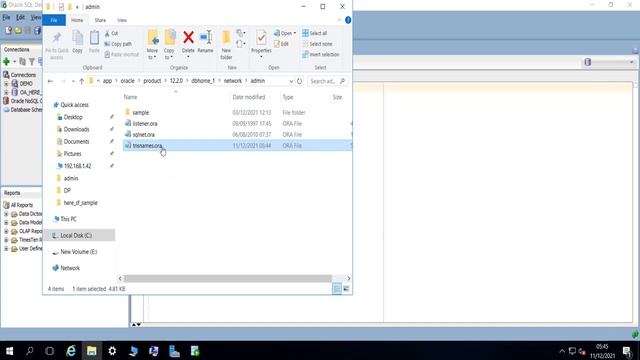Click Cut in the Clipboard group

(x=111, y=33)
